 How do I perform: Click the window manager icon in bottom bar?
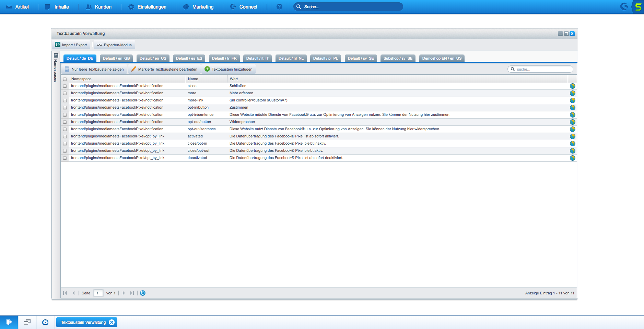tap(27, 322)
